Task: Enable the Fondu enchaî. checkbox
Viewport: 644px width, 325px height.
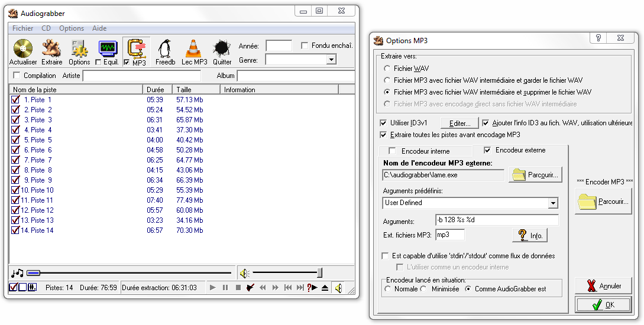Action: (305, 45)
